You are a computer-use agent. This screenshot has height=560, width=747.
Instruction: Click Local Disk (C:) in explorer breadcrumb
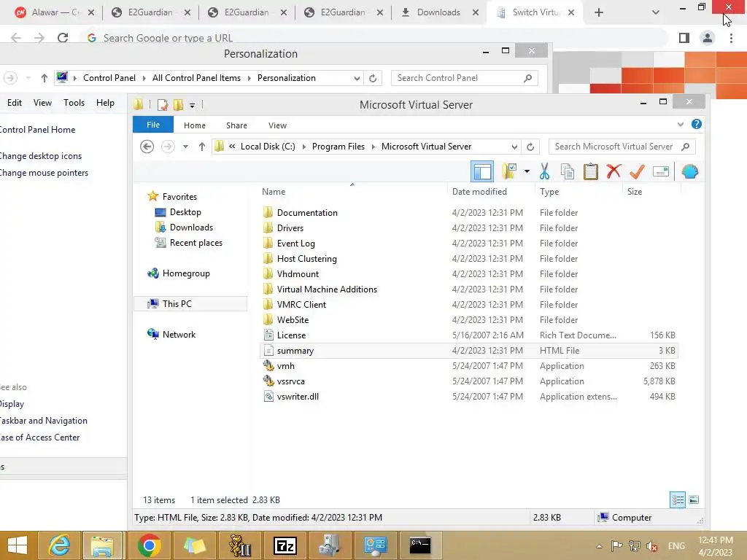pyautogui.click(x=268, y=147)
